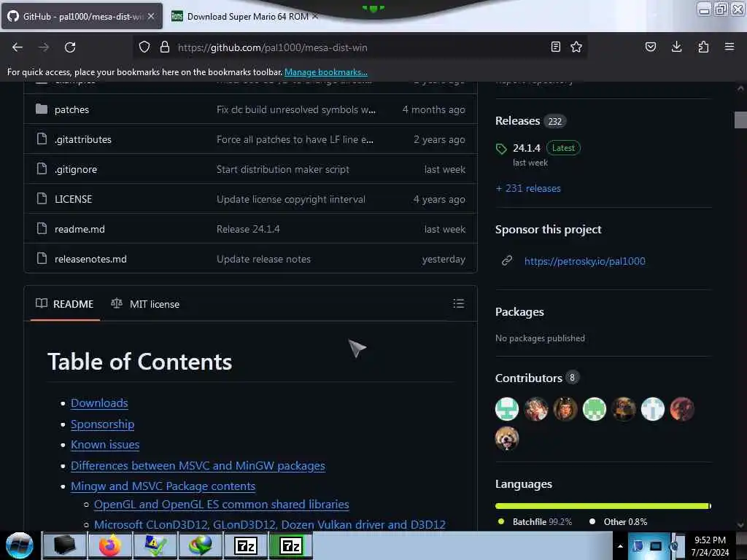Bookmark this page with the star icon
Screen dimensions: 747x560
576,47
